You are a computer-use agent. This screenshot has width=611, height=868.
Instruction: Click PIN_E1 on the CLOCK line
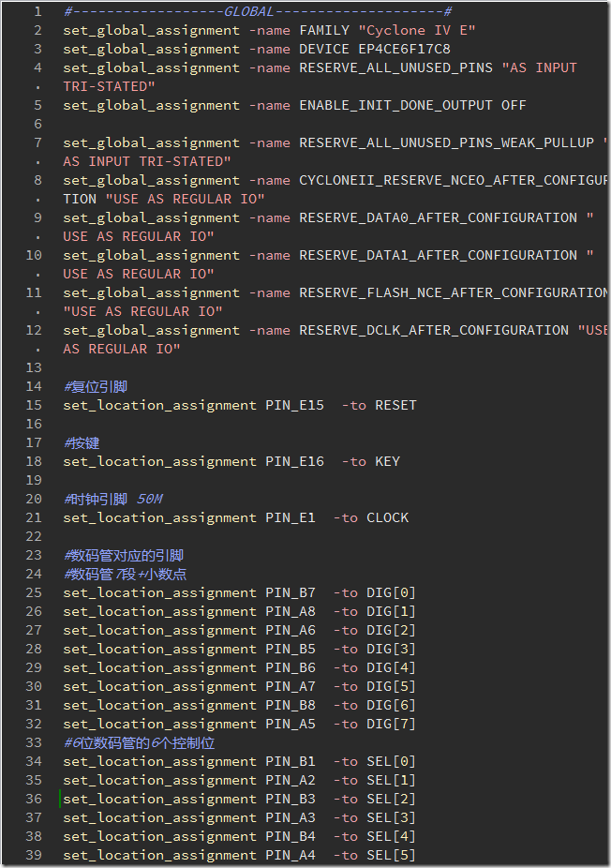tap(290, 518)
